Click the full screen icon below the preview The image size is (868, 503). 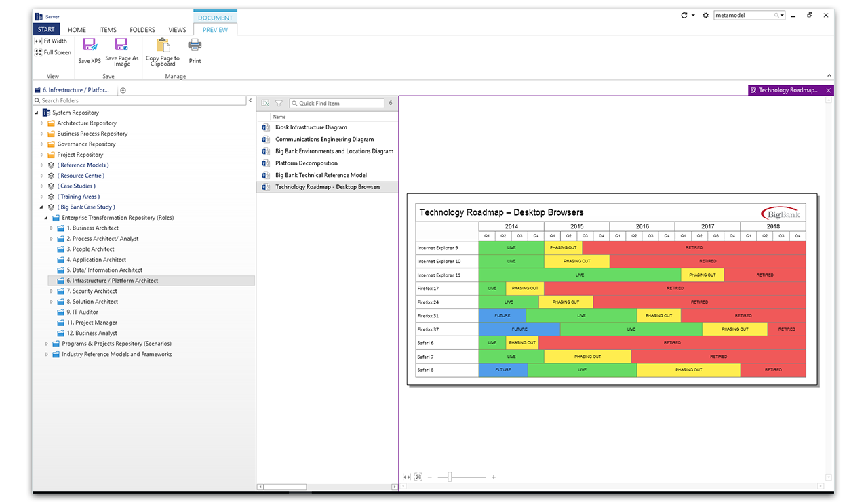point(418,477)
